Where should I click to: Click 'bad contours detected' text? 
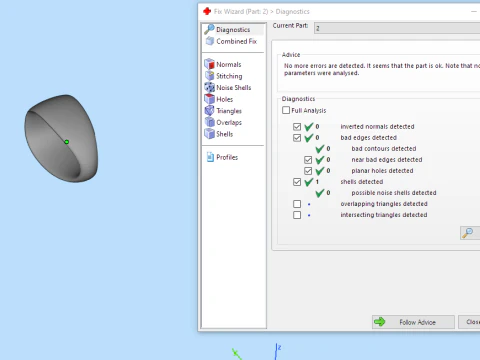[x=384, y=149]
